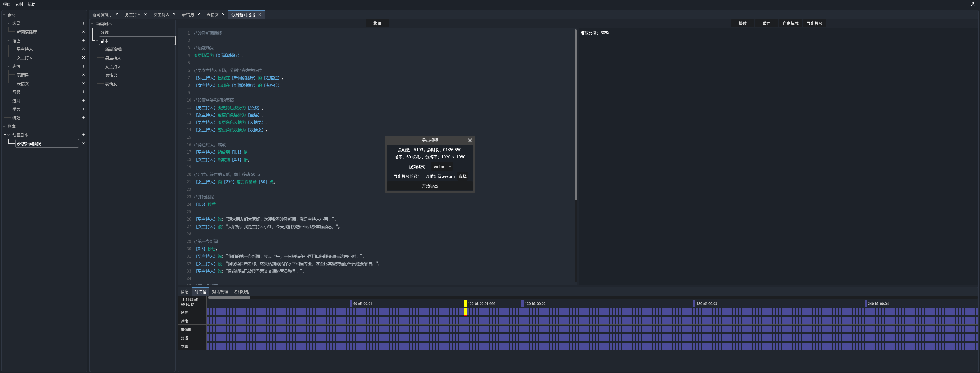Remove 男主持人 with its X icon

click(83, 49)
